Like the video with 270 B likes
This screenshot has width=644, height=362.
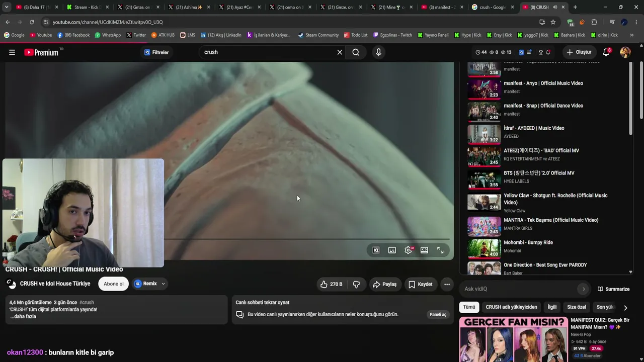(331, 284)
